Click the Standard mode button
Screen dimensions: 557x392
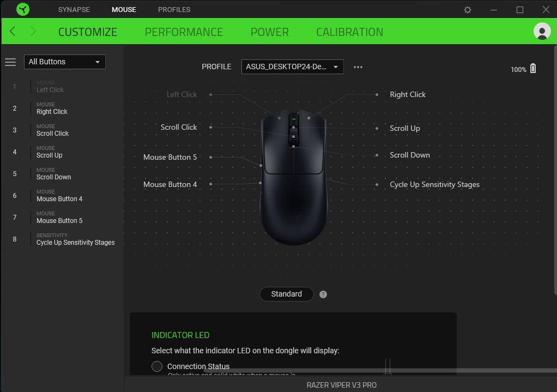coord(286,294)
